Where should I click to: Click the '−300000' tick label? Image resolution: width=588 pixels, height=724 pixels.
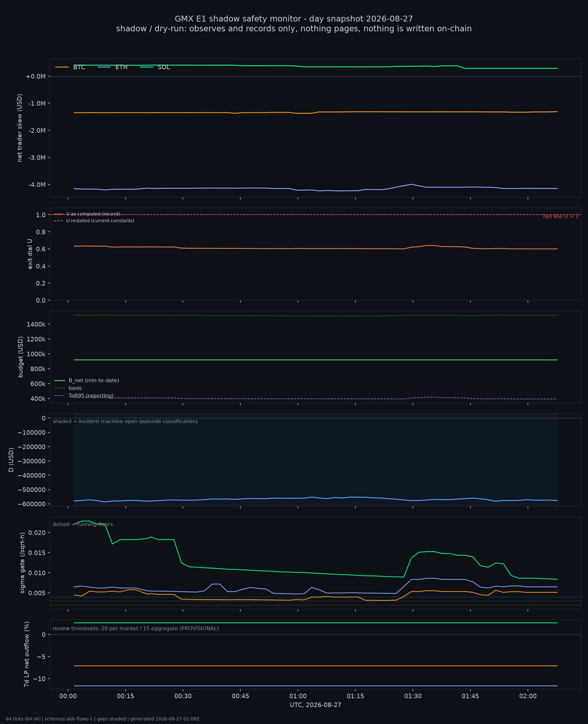coord(31,461)
